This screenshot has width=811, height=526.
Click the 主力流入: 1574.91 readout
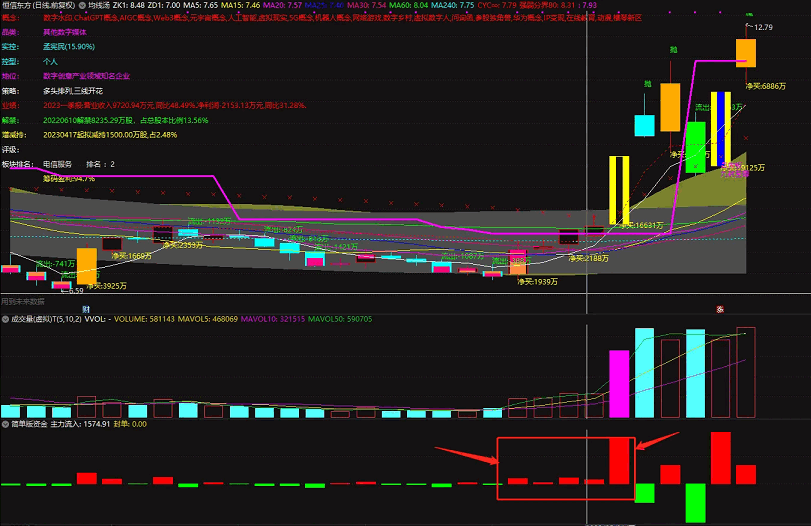click(x=80, y=424)
